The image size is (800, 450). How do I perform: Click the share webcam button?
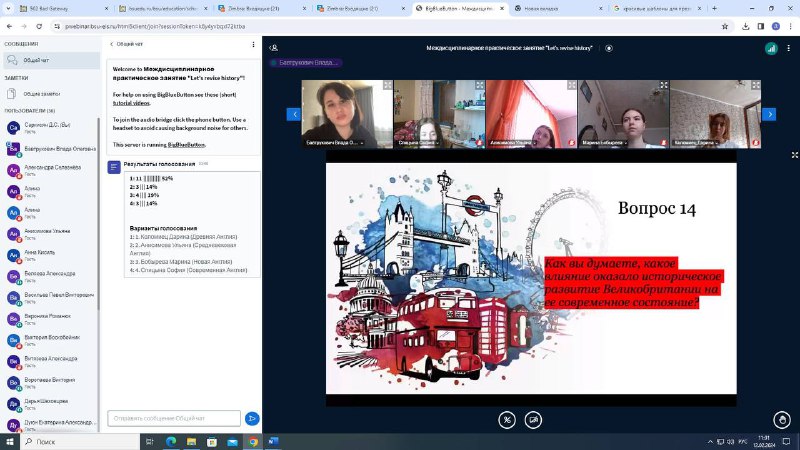pyautogui.click(x=533, y=420)
